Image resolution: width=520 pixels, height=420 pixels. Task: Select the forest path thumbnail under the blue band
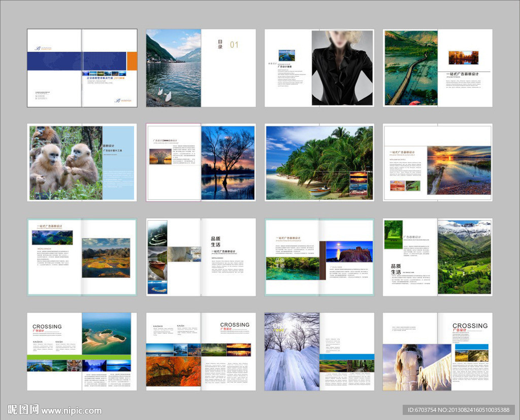[x=361, y=366]
